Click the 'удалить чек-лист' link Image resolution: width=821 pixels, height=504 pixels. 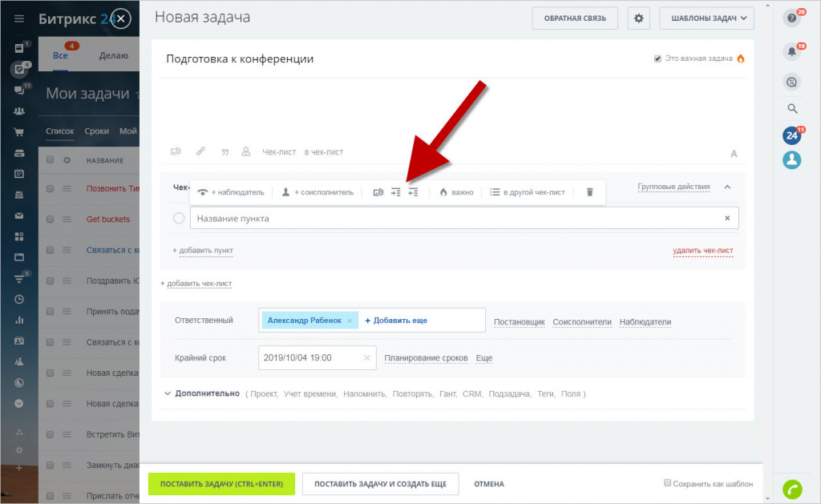tap(702, 251)
